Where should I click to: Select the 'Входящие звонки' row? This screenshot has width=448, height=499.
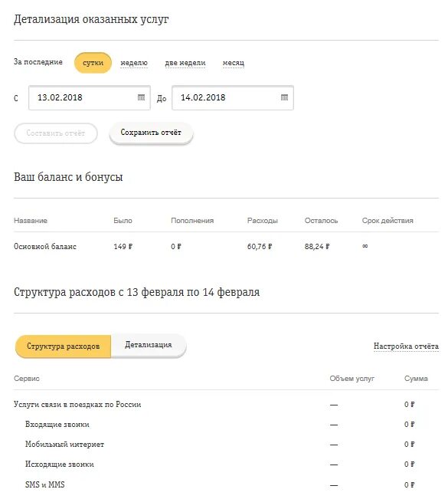[x=227, y=424]
